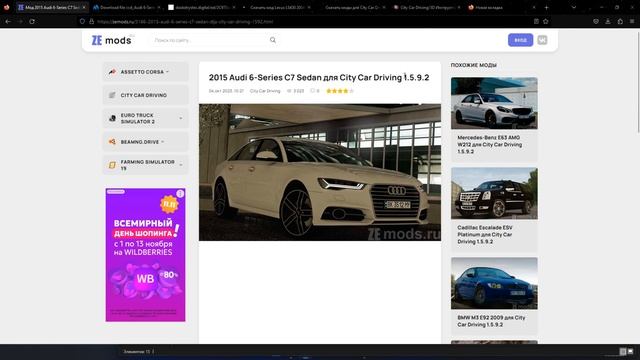
Task: Click the Farming Simulator 19 icon
Action: pos(112,165)
